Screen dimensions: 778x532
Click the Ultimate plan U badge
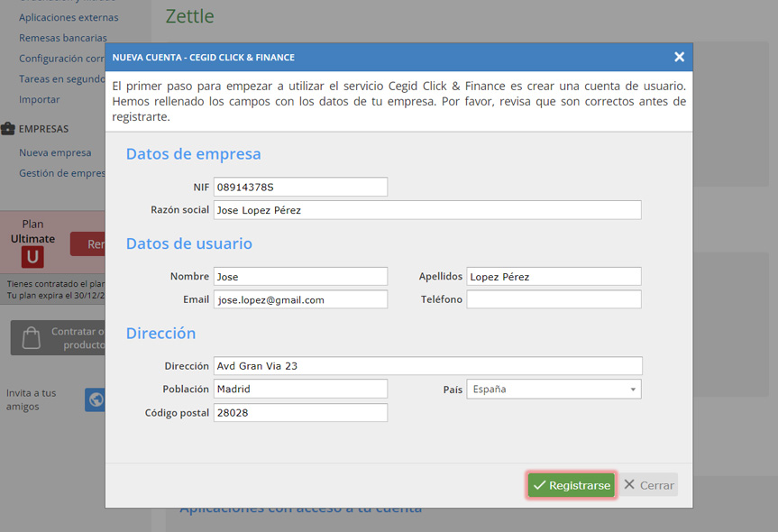[32, 257]
